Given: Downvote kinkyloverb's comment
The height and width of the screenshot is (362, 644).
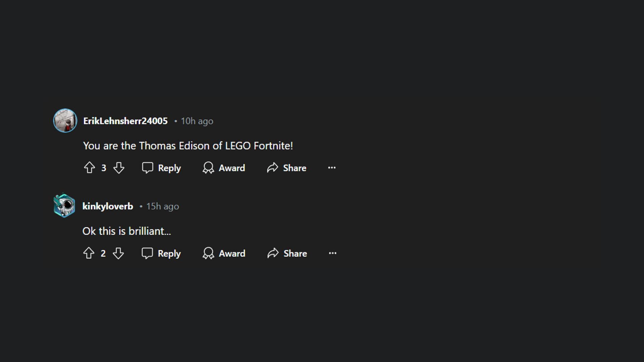Looking at the screenshot, I should click(x=118, y=253).
